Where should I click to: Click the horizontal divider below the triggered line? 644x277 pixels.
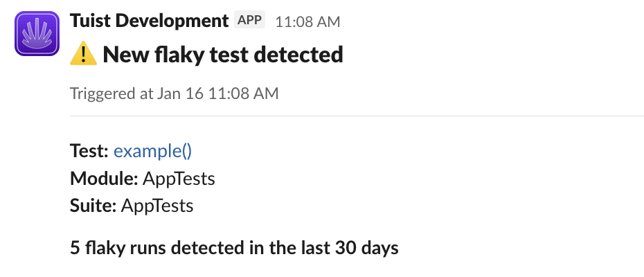coord(357,116)
